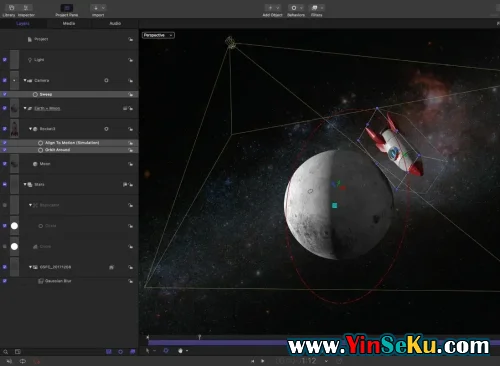Screen dimensions: 500x366
Task: Switch to the Layers tab
Action: pyautogui.click(x=23, y=23)
